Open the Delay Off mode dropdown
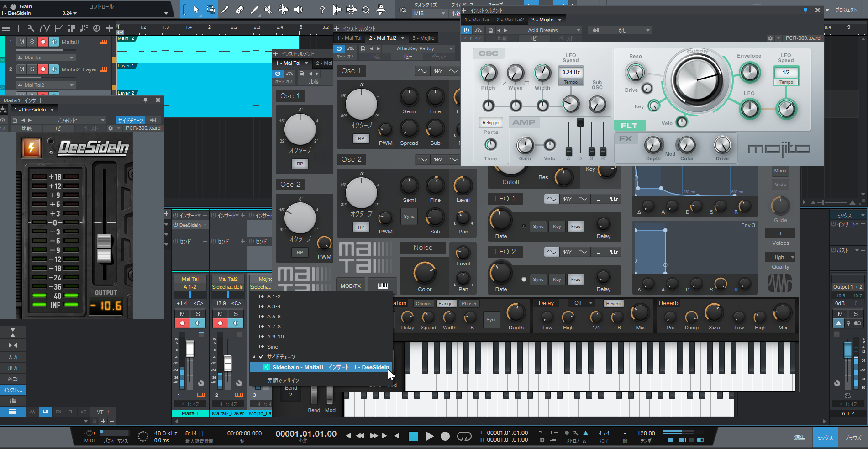The height and width of the screenshot is (449, 868). [581, 303]
